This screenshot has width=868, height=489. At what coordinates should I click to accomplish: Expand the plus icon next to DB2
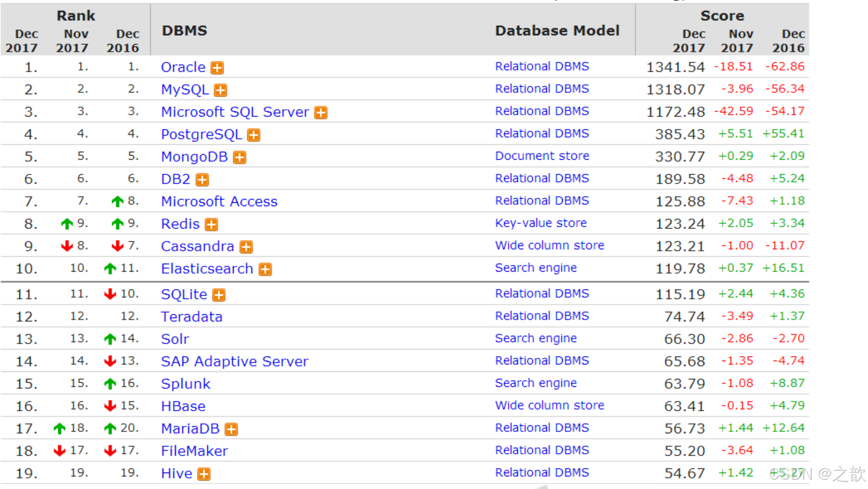[x=202, y=180]
